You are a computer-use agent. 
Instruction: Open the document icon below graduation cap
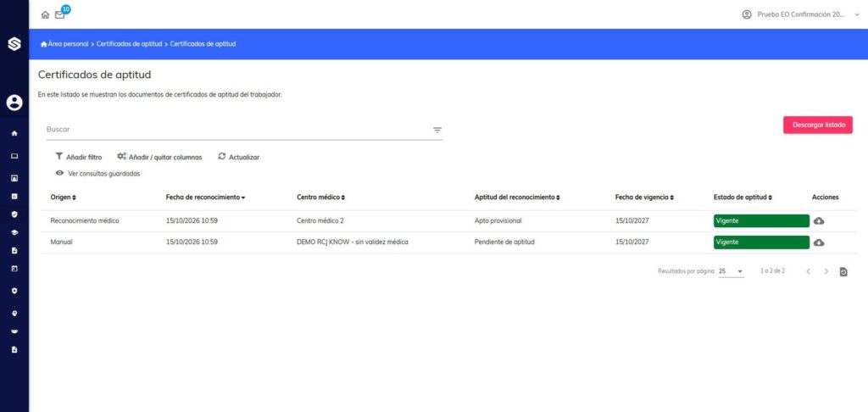(x=14, y=250)
